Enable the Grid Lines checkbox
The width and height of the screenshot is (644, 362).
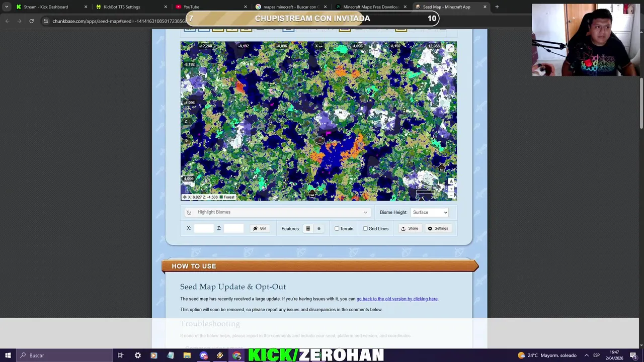tap(366, 229)
